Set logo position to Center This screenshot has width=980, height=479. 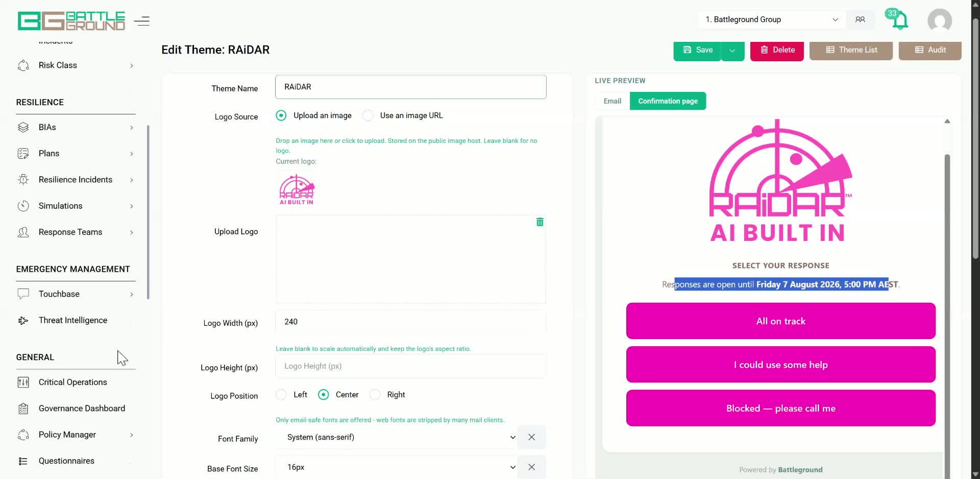[x=324, y=395]
